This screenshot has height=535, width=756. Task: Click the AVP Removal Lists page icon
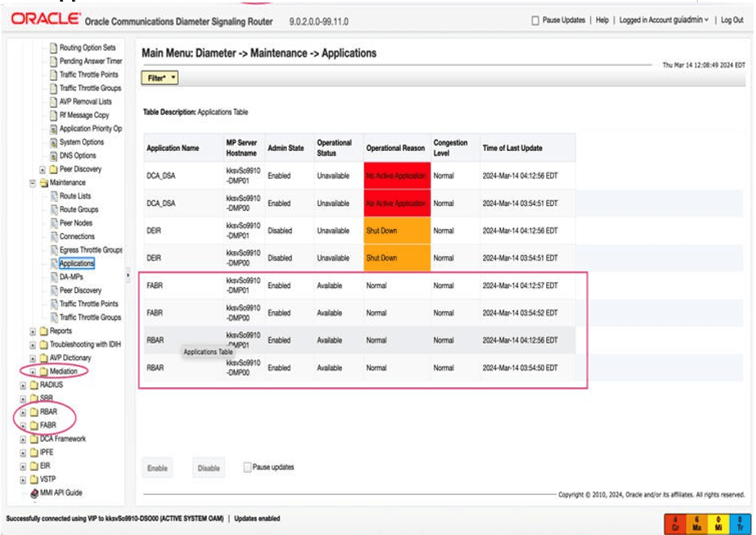[x=54, y=102]
